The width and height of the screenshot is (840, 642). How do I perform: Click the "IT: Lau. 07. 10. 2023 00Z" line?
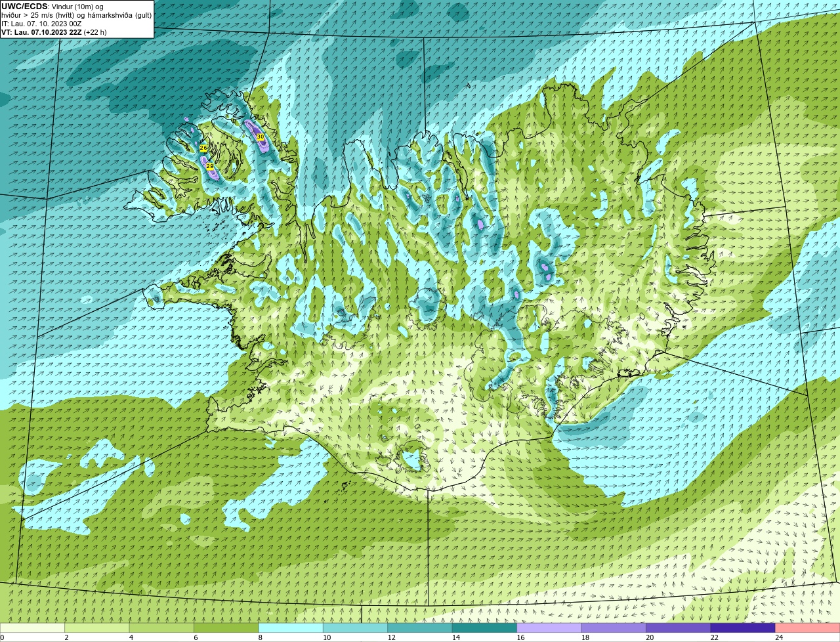[41, 24]
